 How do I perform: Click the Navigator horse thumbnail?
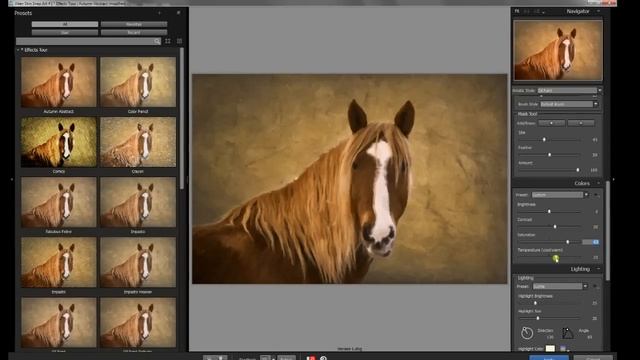click(x=558, y=50)
